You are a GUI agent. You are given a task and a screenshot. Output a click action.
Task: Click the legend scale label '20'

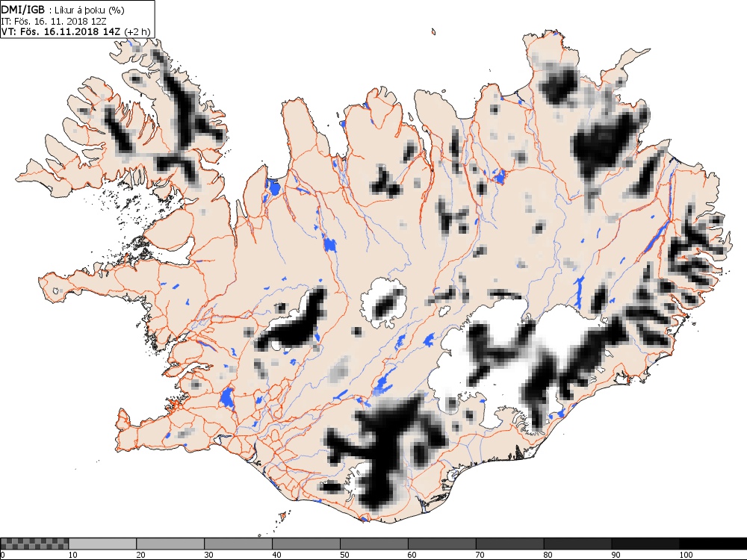coord(140,555)
